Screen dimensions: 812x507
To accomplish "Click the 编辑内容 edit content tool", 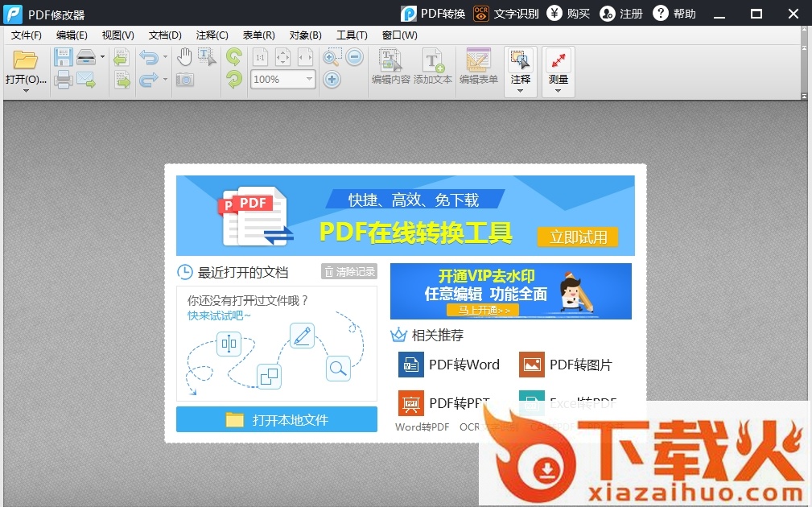I will 390,66.
